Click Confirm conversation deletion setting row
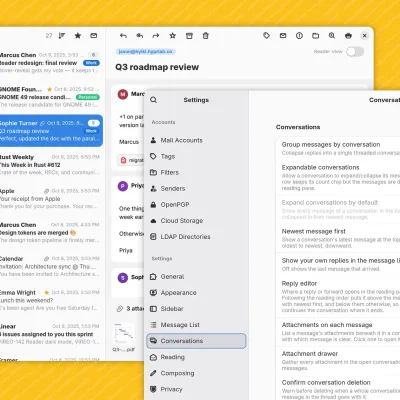The width and height of the screenshot is (400, 400). (338, 388)
